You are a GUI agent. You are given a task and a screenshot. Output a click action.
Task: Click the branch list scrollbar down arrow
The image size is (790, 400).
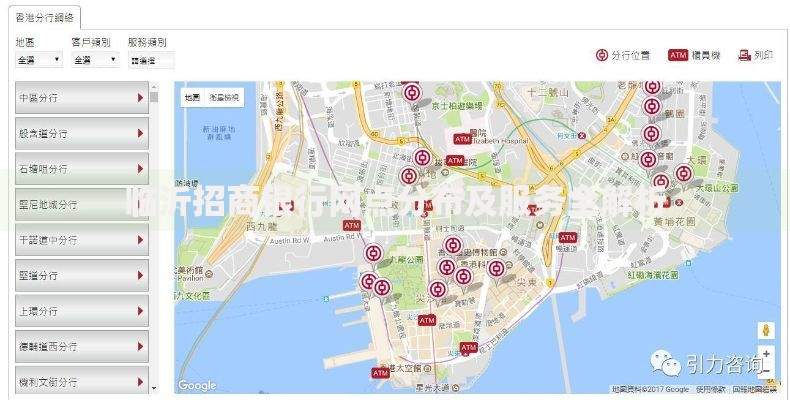click(x=154, y=389)
